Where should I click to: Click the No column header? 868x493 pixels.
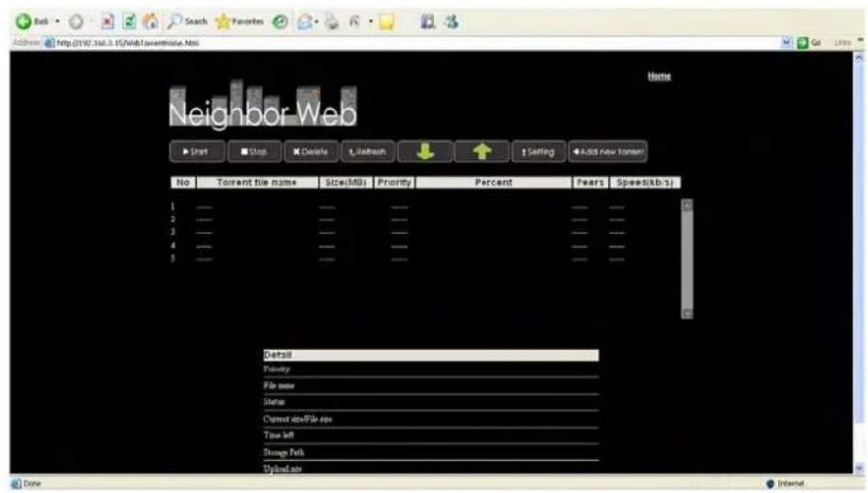pyautogui.click(x=182, y=183)
